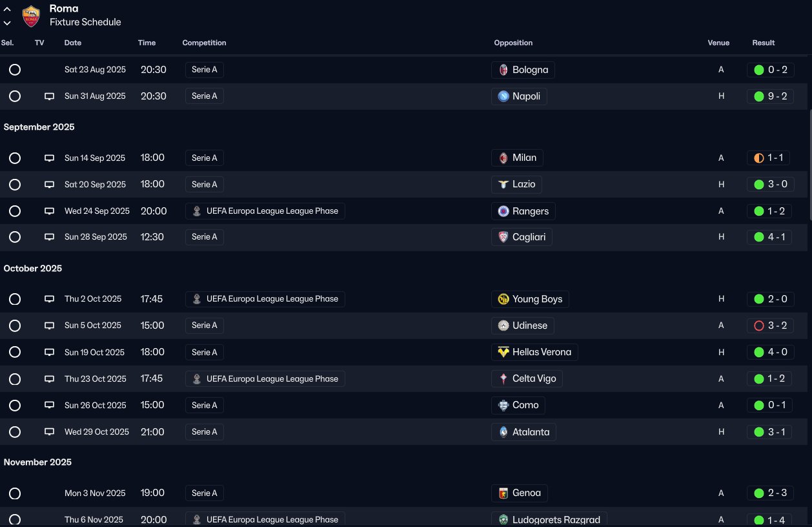Click the up chevron beside Roma
Image resolution: width=812 pixels, height=527 pixels.
7,10
